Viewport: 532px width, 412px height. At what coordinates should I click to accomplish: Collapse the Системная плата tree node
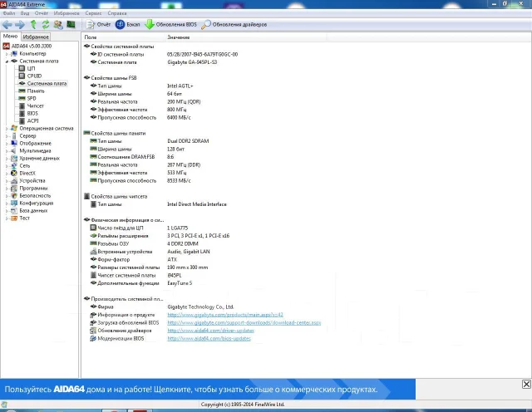[x=7, y=61]
